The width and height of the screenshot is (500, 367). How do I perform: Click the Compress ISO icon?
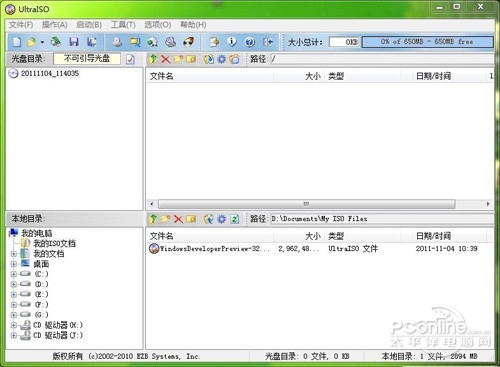(x=135, y=42)
